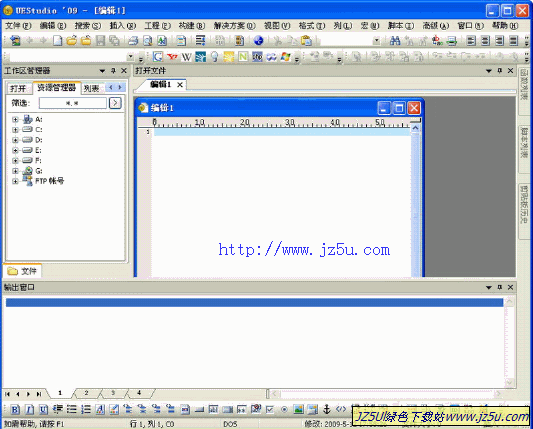Expand the FTP 帐号 node

[15, 181]
